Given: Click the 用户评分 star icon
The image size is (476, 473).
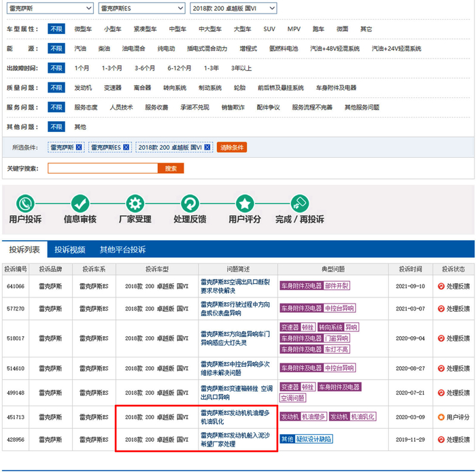Looking at the screenshot, I should pyautogui.click(x=245, y=203).
